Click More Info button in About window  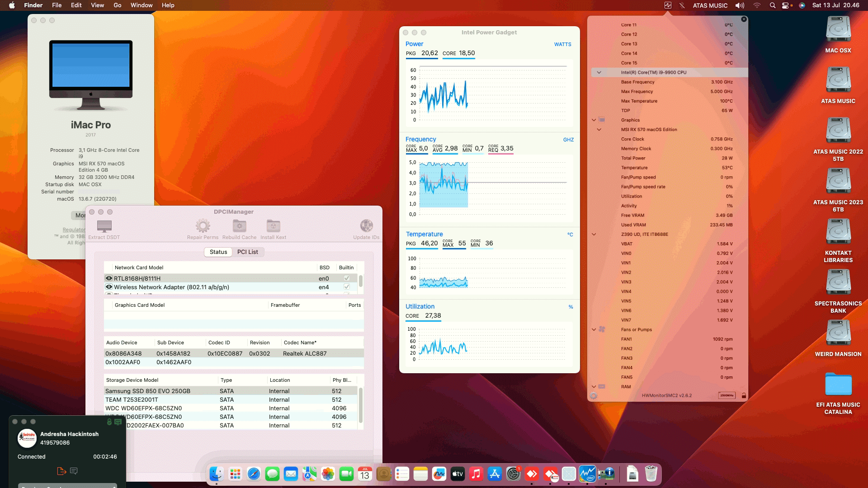pos(78,216)
